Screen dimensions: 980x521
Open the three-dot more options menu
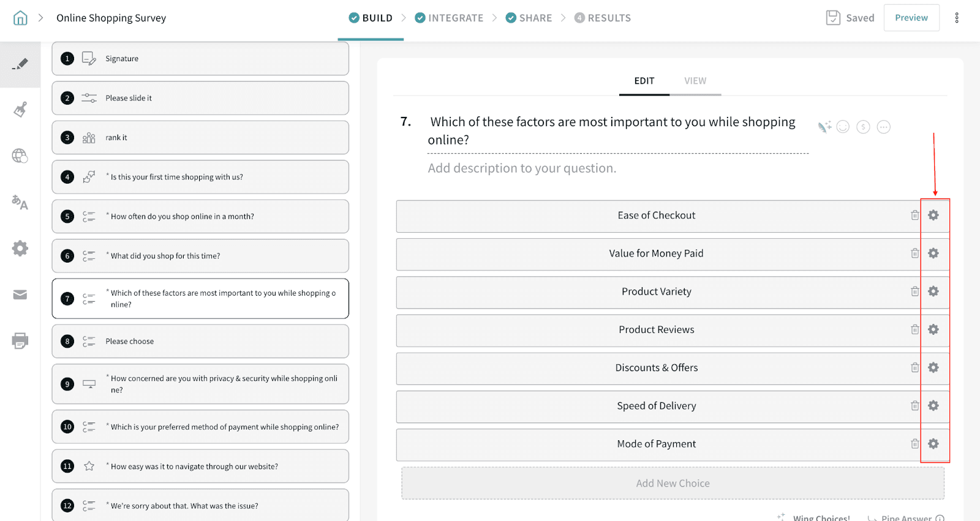tap(956, 18)
